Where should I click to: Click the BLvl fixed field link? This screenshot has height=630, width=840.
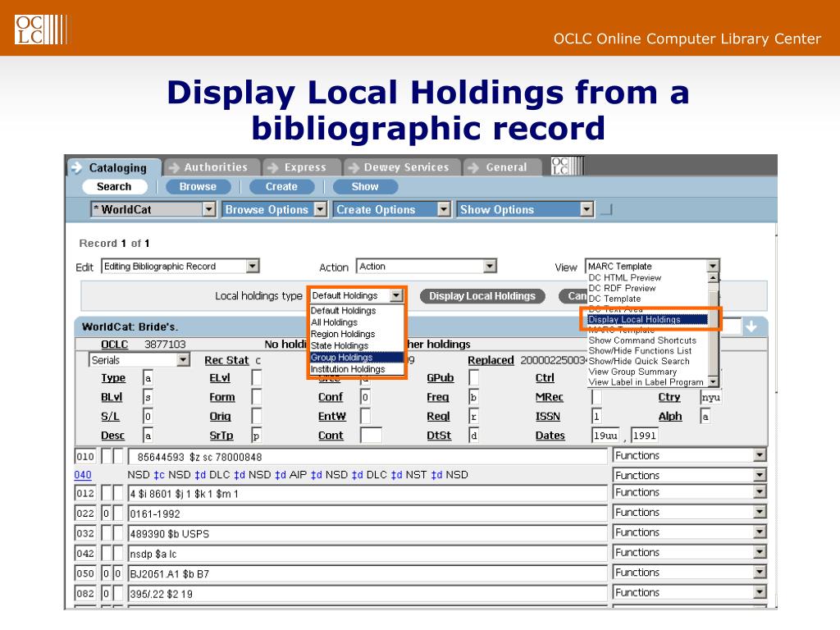112,397
